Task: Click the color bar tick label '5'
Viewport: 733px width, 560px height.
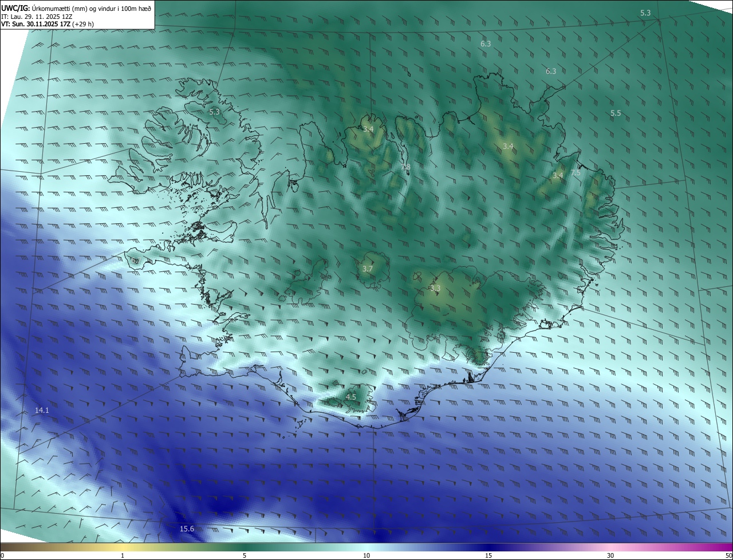Action: pyautogui.click(x=245, y=555)
